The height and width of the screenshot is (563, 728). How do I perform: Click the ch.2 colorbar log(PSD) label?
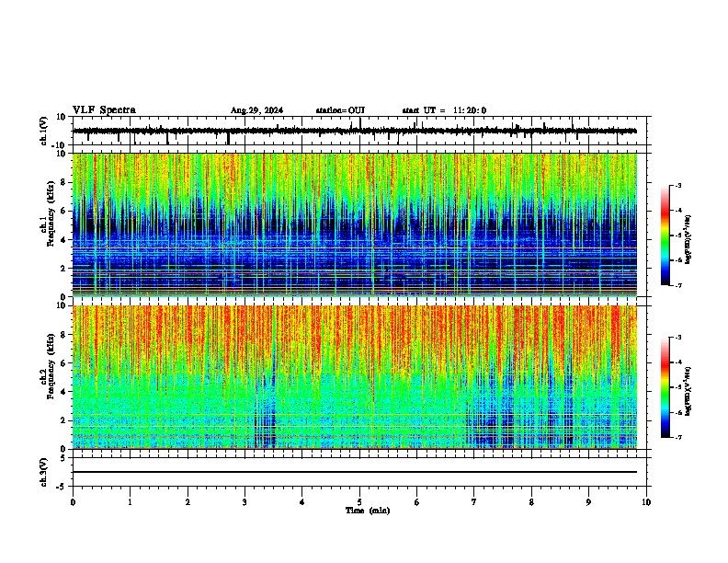coord(688,391)
